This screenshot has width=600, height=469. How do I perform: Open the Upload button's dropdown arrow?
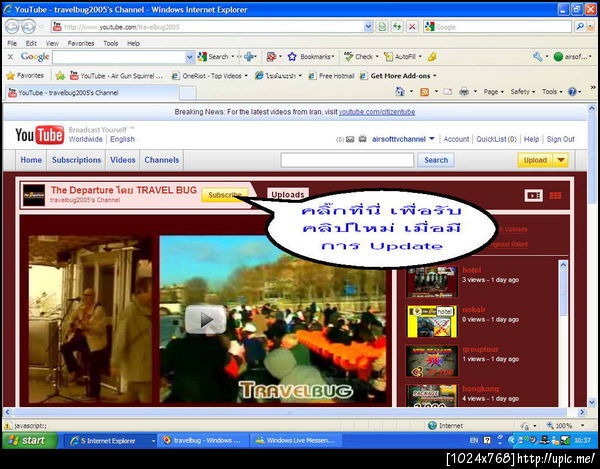pyautogui.click(x=561, y=160)
